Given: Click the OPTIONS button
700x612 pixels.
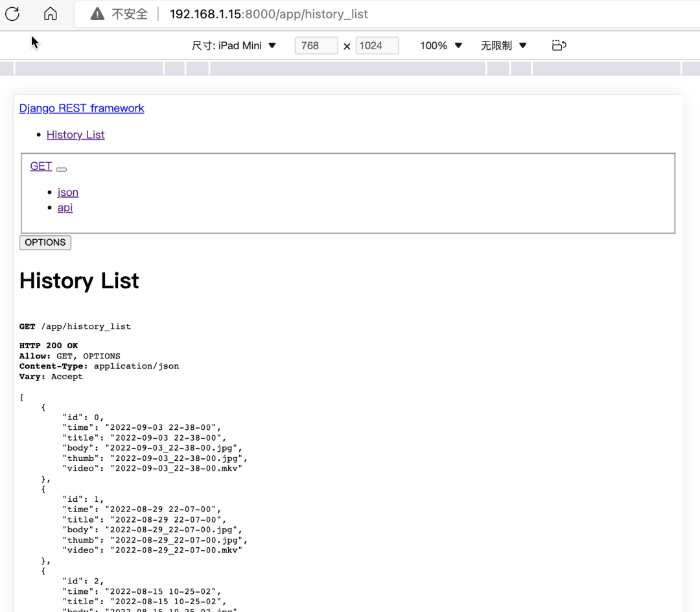Looking at the screenshot, I should (x=45, y=242).
